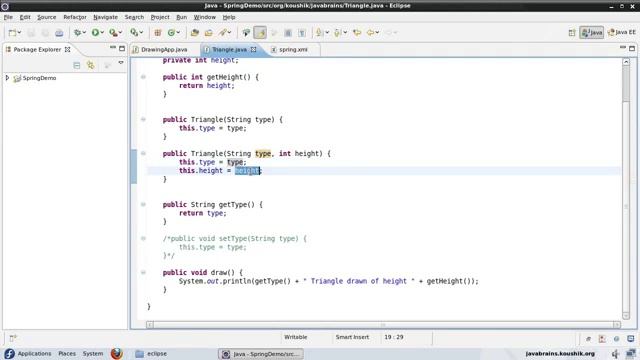
Task: Open the Run Last Tool dropdown arrow
Action: click(120, 33)
